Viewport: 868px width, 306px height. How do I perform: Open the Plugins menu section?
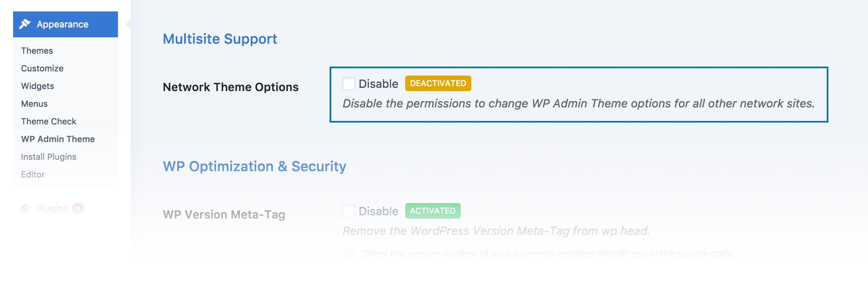[x=52, y=208]
